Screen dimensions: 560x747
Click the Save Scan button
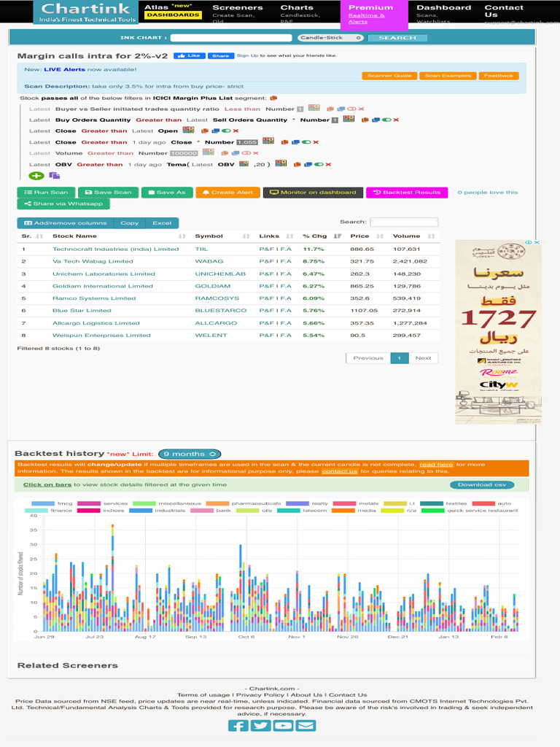[108, 193]
